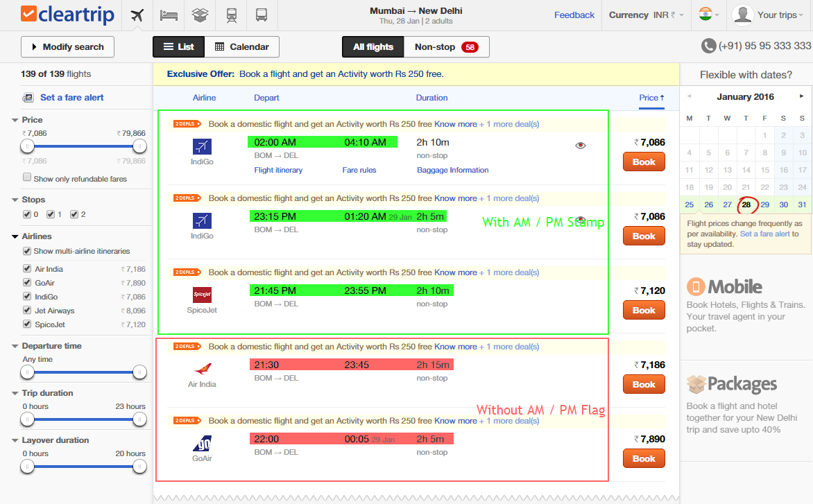The image size is (813, 504).
Task: Check Show only refundable fares
Action: (x=27, y=177)
